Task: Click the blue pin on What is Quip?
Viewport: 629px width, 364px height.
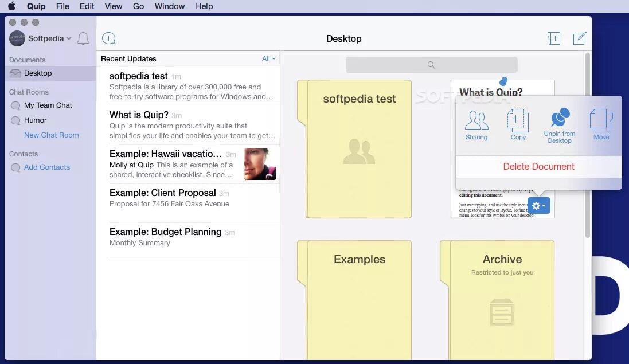Action: click(x=503, y=81)
